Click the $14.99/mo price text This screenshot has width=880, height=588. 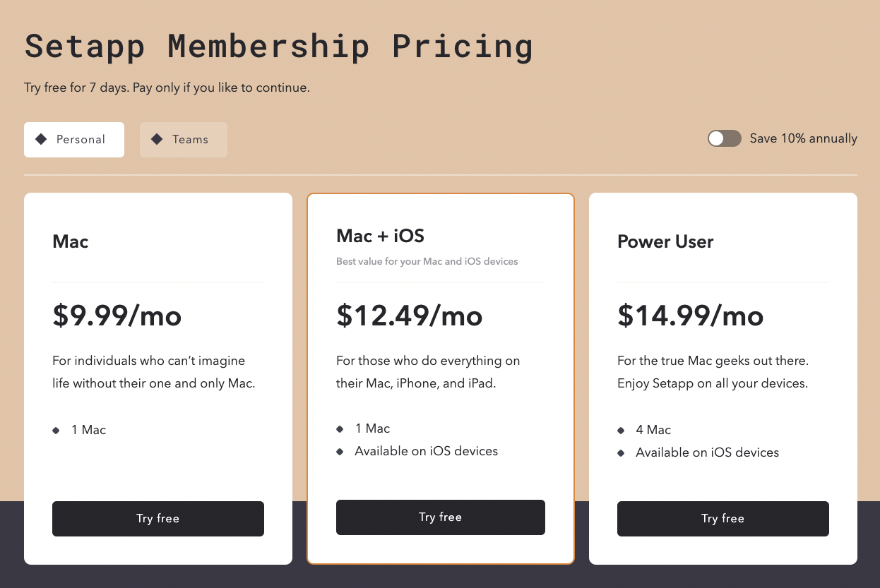click(690, 316)
